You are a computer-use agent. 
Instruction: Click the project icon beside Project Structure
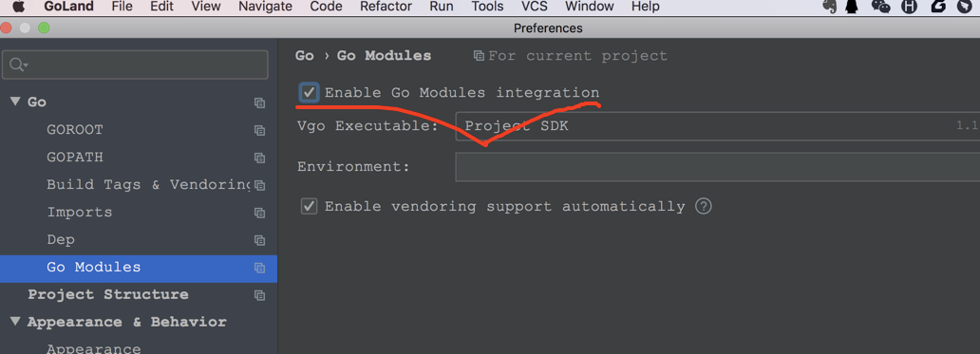pos(259,295)
